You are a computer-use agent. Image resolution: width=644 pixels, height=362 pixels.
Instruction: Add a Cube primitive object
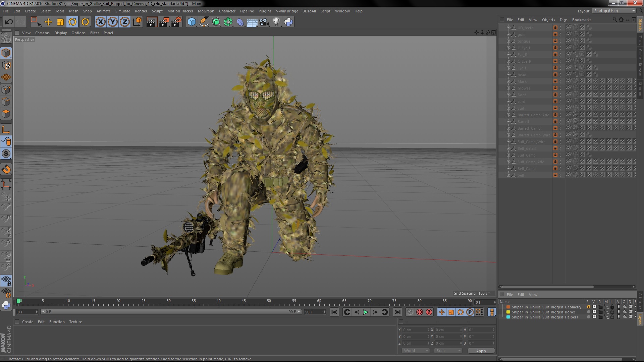[192, 22]
